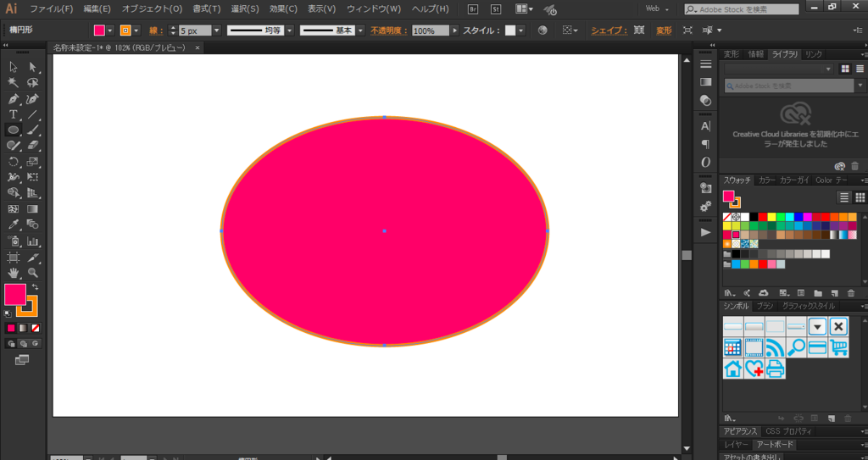Select the Scale tool
The width and height of the screenshot is (868, 460).
tap(33, 162)
